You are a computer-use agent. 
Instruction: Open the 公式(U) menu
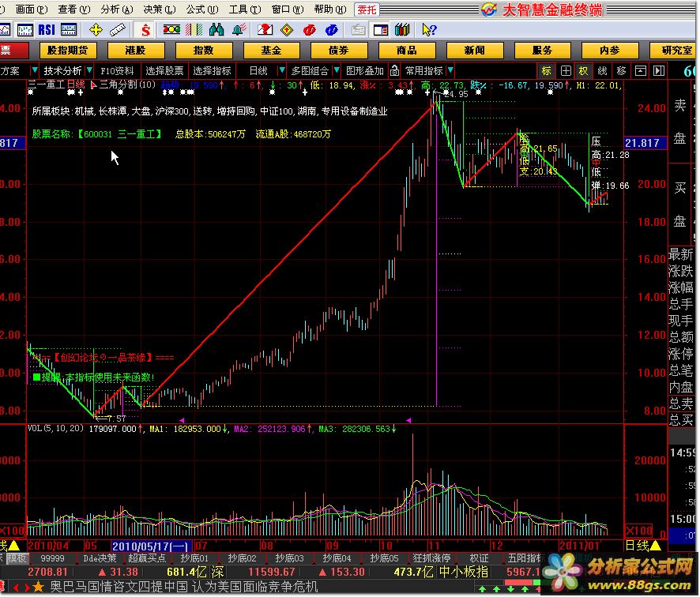(201, 9)
